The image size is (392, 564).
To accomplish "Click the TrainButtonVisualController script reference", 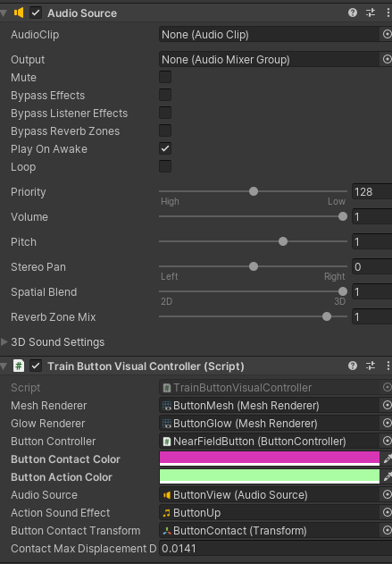I will coord(270,388).
